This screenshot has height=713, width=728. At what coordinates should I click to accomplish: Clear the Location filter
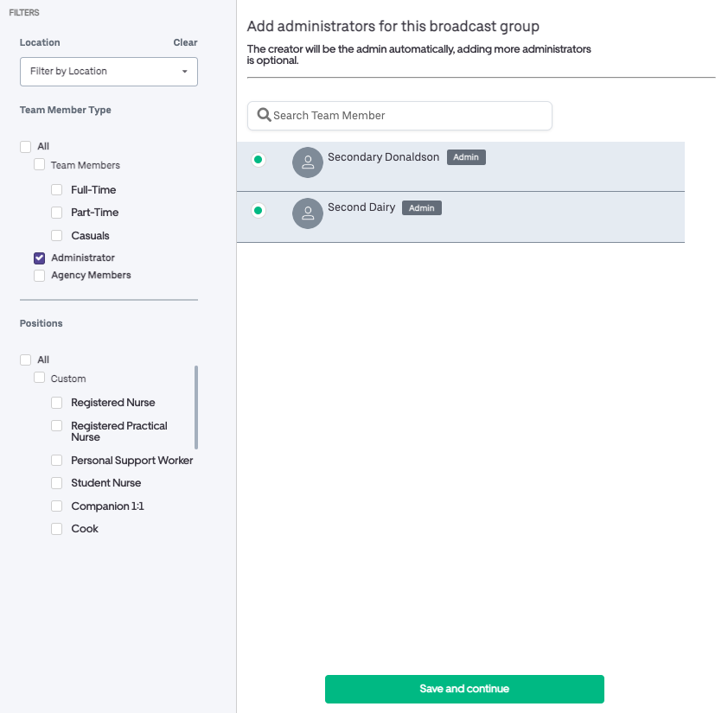(185, 42)
